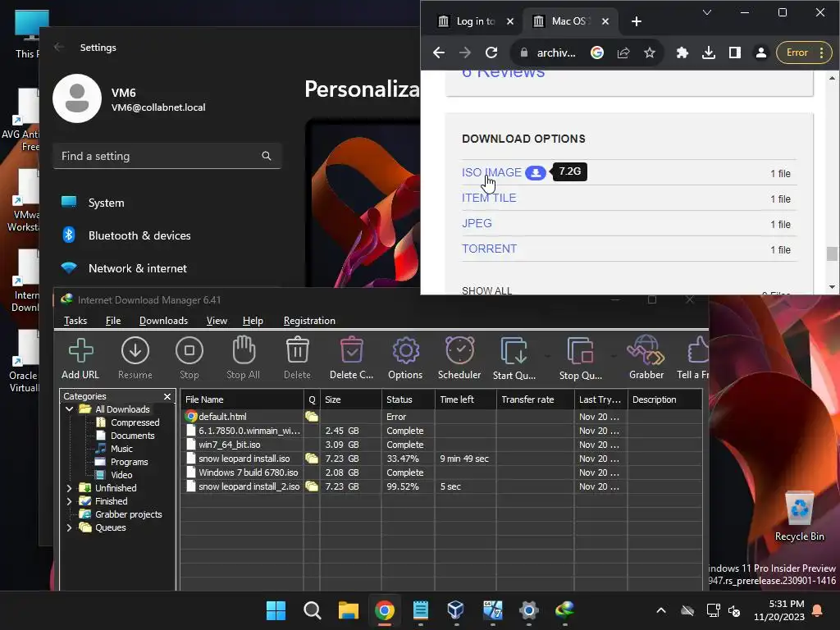Show hidden tray icons chevron
Image resolution: width=840 pixels, height=630 pixels.
661,610
